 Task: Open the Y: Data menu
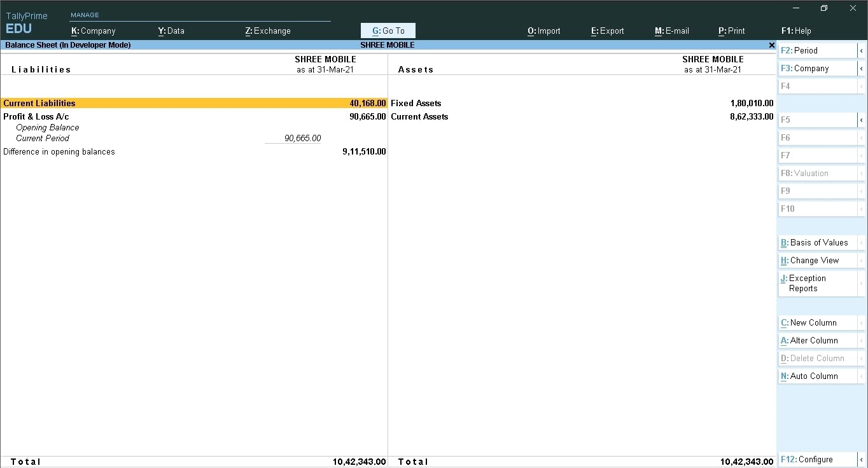(x=171, y=31)
